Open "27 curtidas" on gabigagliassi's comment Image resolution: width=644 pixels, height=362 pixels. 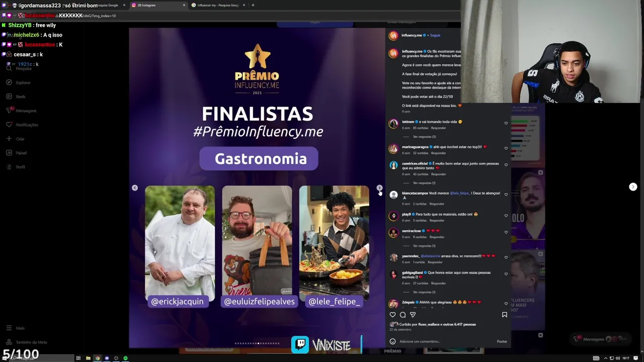coord(421,283)
